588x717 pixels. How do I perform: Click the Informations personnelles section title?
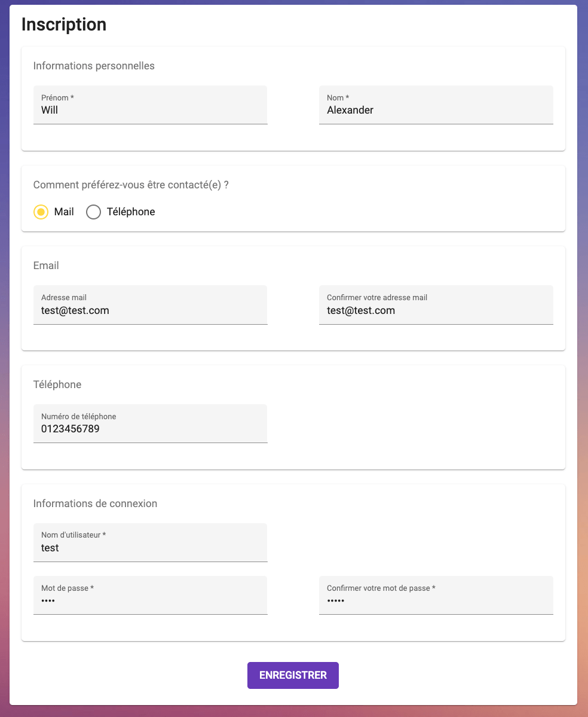click(94, 66)
